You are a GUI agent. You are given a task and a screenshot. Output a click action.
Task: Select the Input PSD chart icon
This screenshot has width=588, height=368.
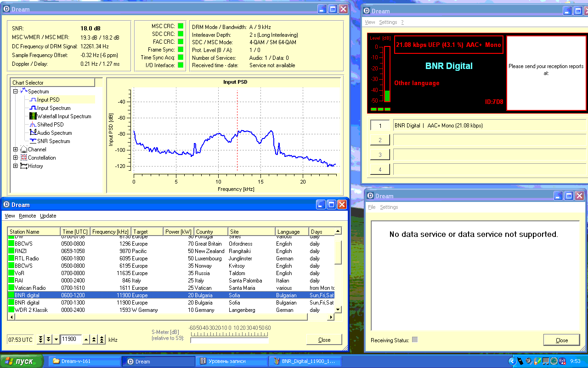(x=33, y=100)
